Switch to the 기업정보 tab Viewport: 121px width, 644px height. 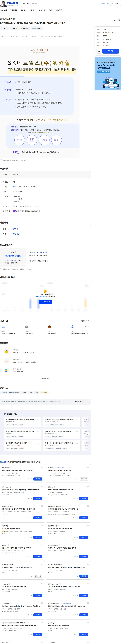coord(25,36)
